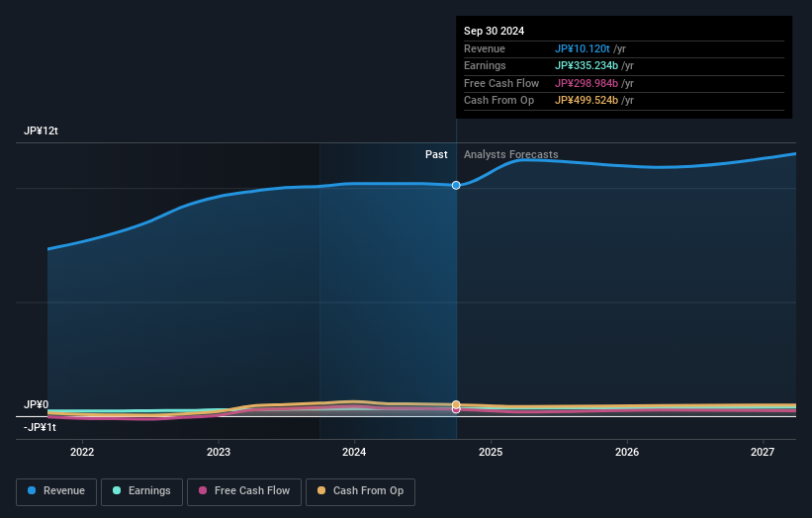Select the revenue data point at Sep 2024
Viewport: 812px width, 518px height.
[456, 185]
